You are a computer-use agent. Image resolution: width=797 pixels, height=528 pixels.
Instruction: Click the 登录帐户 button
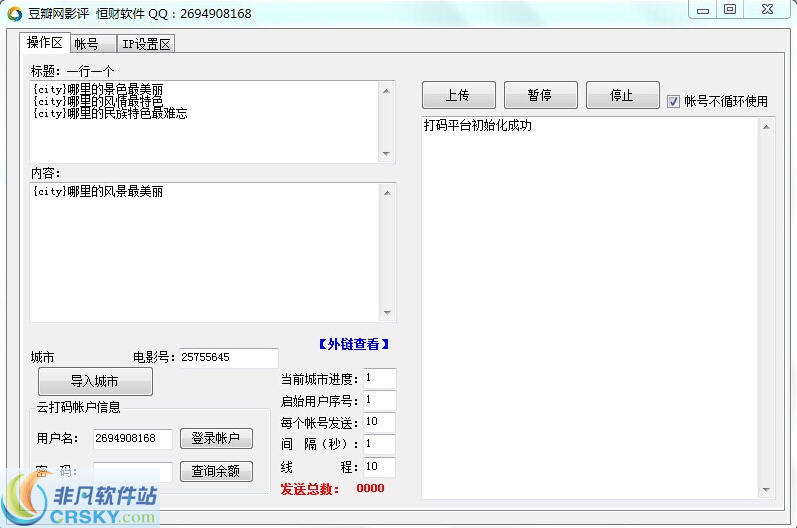pyautogui.click(x=216, y=438)
